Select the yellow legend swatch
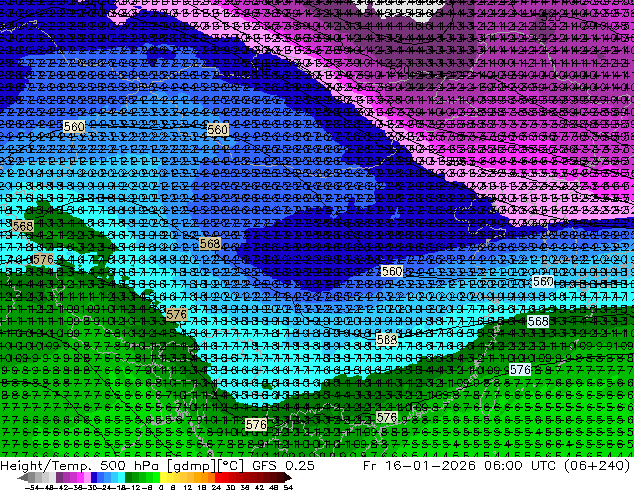Image resolution: width=634 pixels, height=490 pixels. coord(163,477)
